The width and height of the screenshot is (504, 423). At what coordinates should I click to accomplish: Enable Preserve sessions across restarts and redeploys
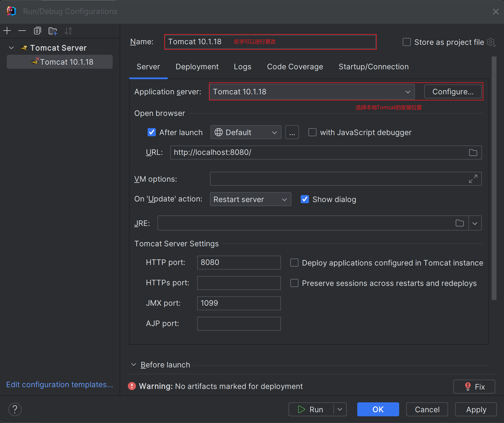click(x=294, y=283)
